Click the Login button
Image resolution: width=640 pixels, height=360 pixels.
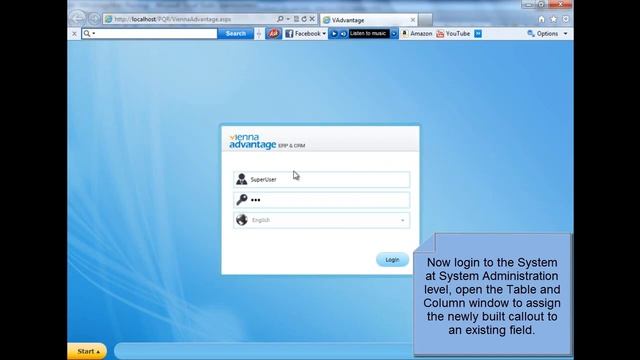pyautogui.click(x=392, y=260)
